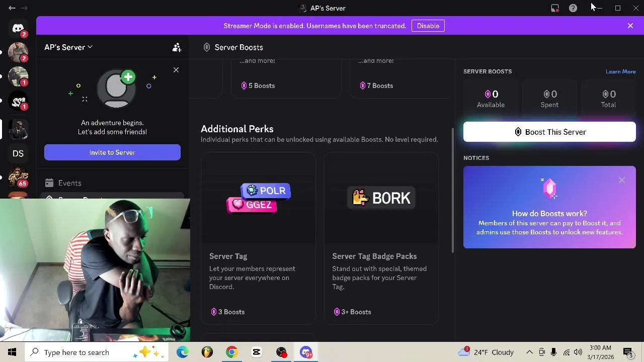This screenshot has height=362, width=644.
Task: Click the POLR tag sample image
Action: [x=266, y=191]
